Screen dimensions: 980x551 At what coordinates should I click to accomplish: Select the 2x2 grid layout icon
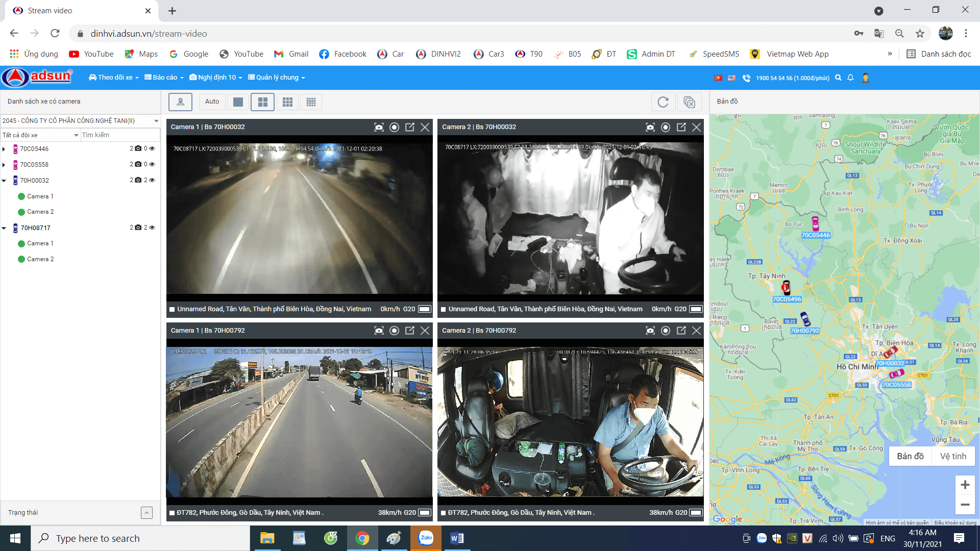[x=262, y=102]
